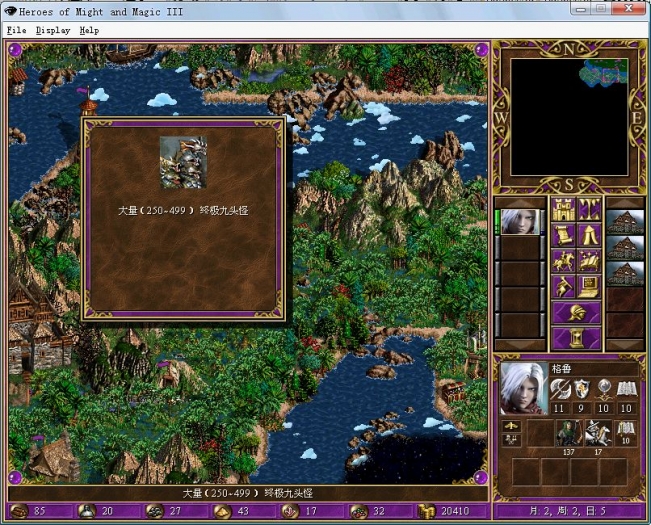Viewport: 651px width, 525px height.
Task: Open the Help menu
Action: (89, 30)
